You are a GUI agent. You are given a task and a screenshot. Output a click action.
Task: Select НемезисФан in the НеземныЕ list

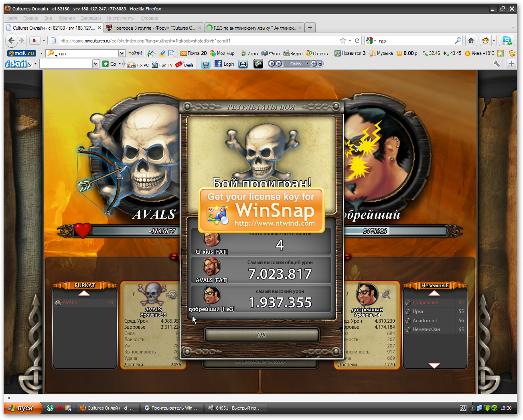pyautogui.click(x=435, y=329)
